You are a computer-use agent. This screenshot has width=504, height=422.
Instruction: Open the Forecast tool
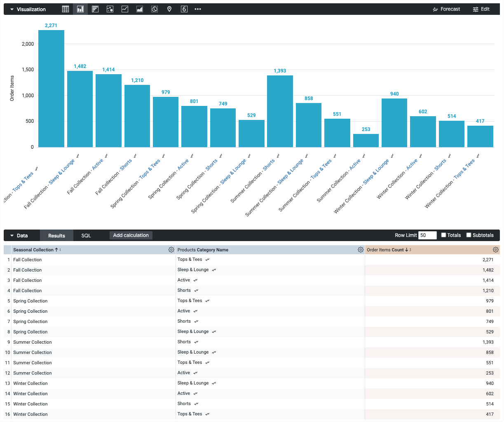[x=446, y=9]
